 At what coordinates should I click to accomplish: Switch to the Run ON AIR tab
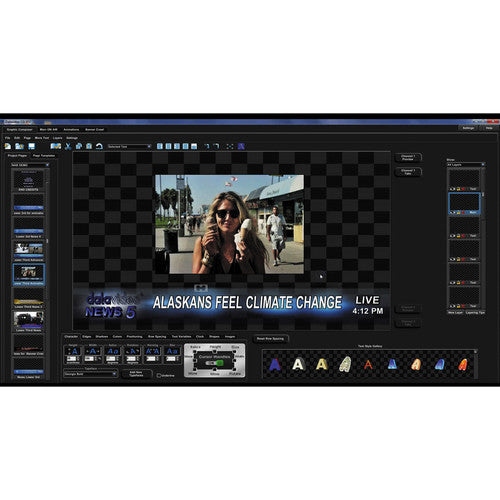click(x=49, y=129)
